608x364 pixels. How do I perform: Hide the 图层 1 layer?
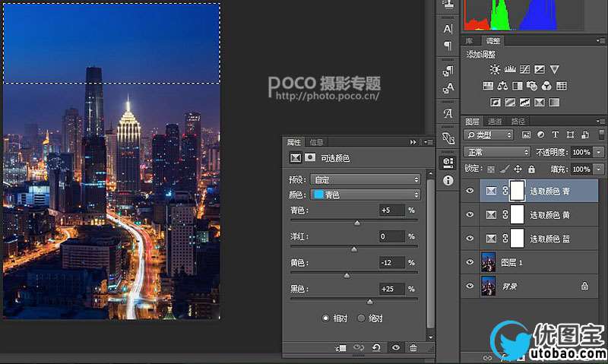pos(470,262)
